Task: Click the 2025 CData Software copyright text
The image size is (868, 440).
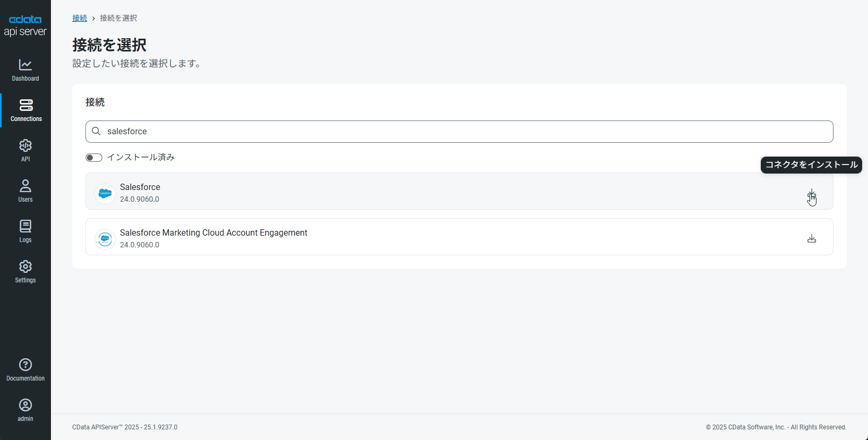Action: coord(776,427)
